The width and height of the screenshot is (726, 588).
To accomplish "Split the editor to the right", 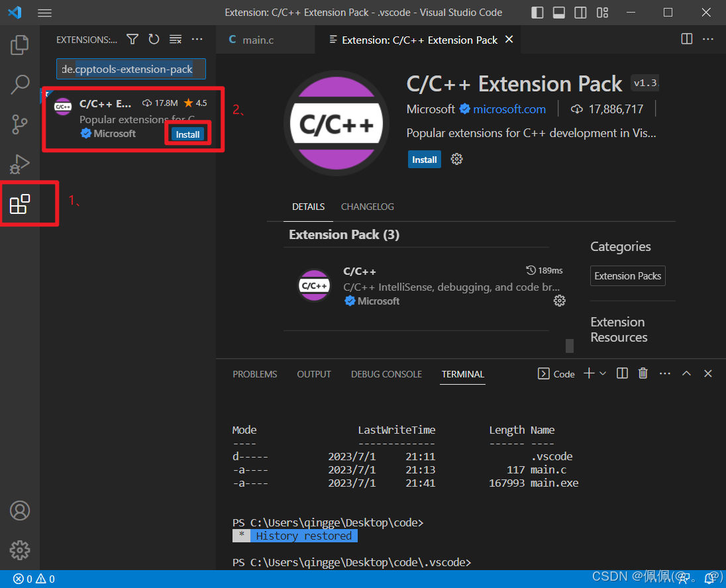I will click(687, 39).
